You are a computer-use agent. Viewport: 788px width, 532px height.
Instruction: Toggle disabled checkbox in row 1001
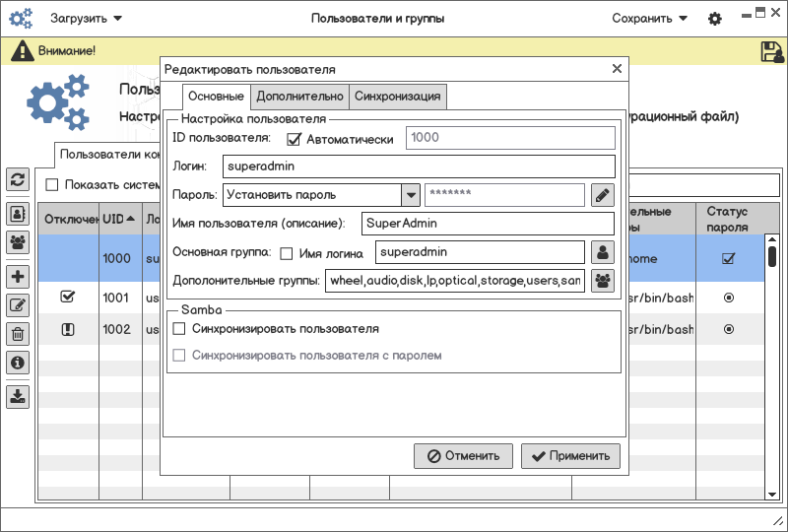click(67, 297)
